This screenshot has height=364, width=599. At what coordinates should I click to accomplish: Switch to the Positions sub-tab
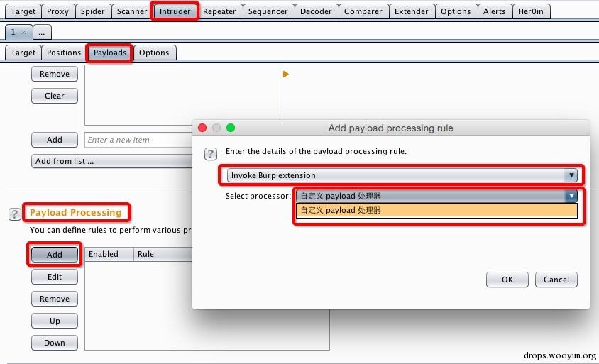64,53
